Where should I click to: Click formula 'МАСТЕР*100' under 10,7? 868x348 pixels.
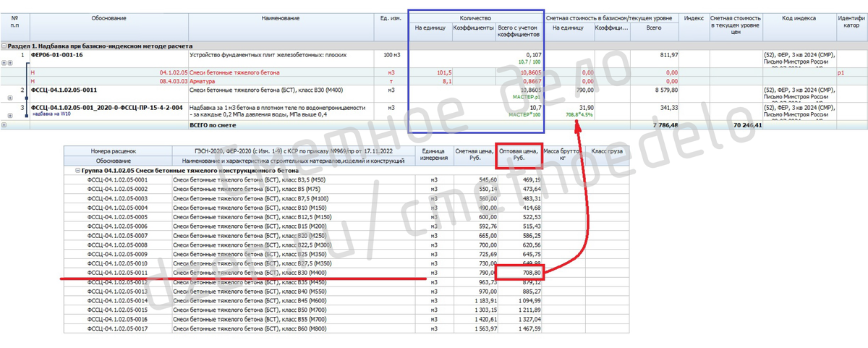(524, 114)
